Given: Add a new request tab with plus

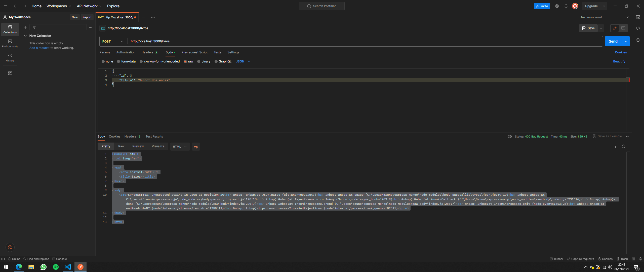Looking at the screenshot, I should pos(144,17).
